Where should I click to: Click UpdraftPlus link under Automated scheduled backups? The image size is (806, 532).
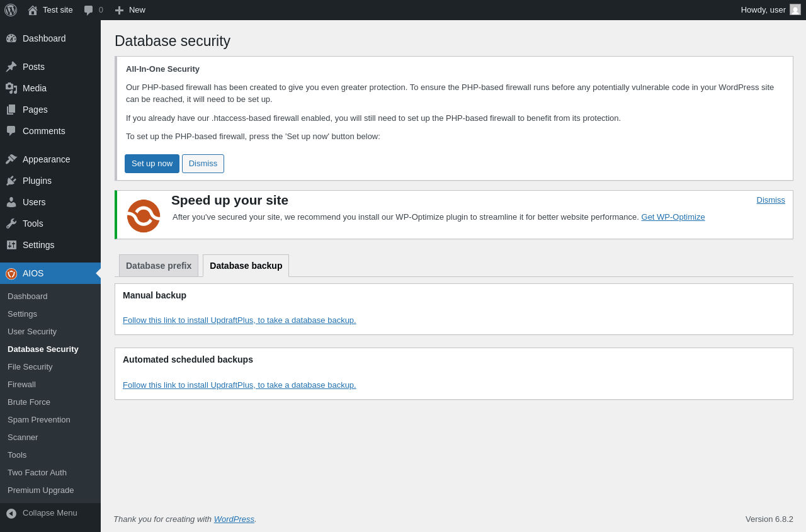coord(239,385)
